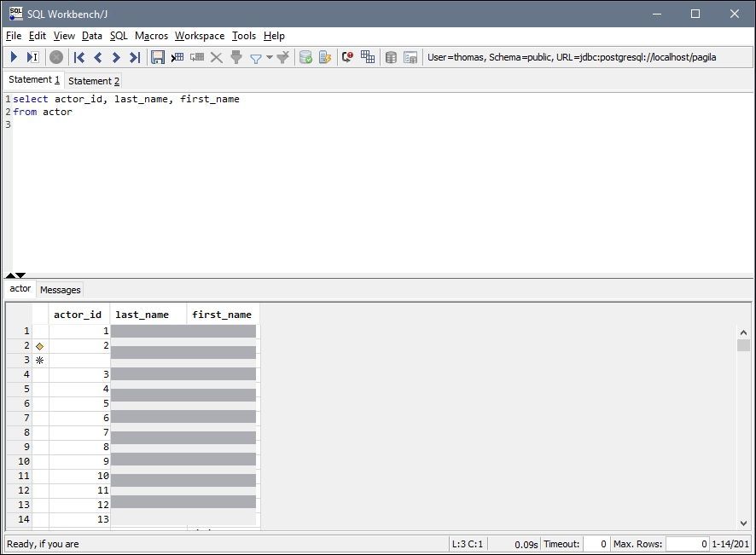Click the last_name column header

pos(142,315)
